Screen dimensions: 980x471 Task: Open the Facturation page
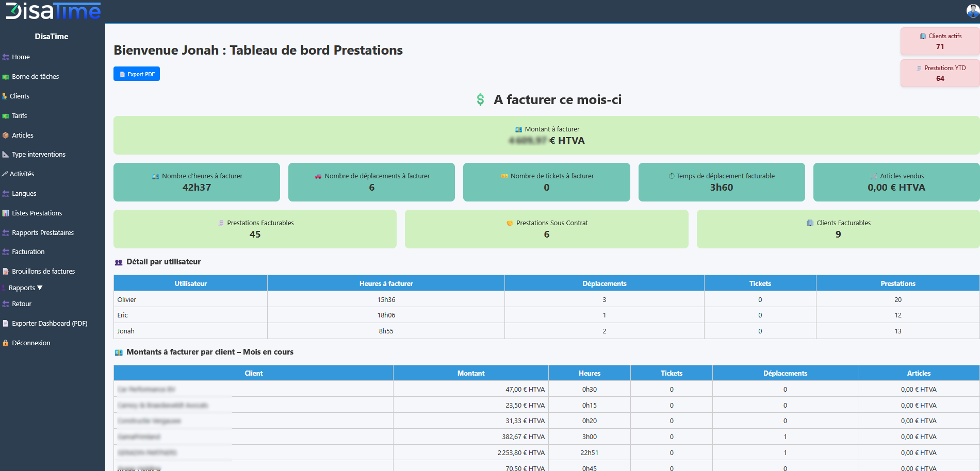tap(28, 252)
